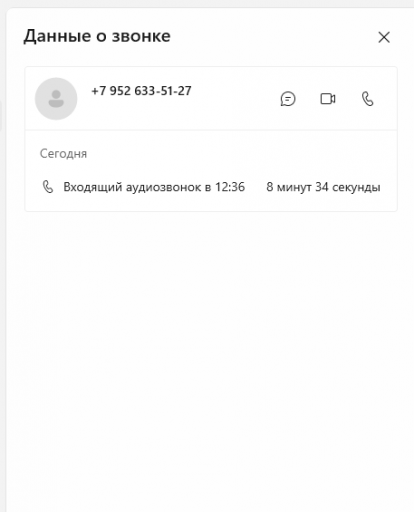Click the incoming call handset icon
This screenshot has width=414, height=512.
(48, 187)
